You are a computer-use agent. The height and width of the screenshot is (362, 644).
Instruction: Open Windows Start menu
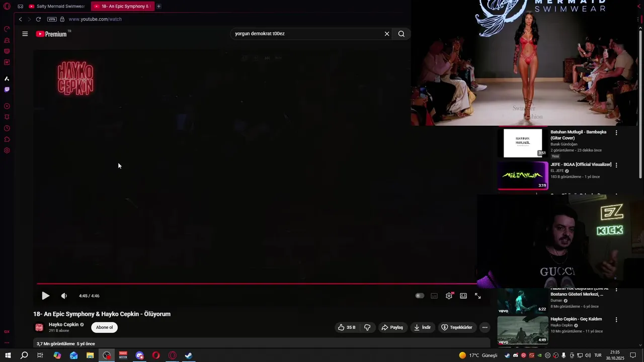point(8,355)
